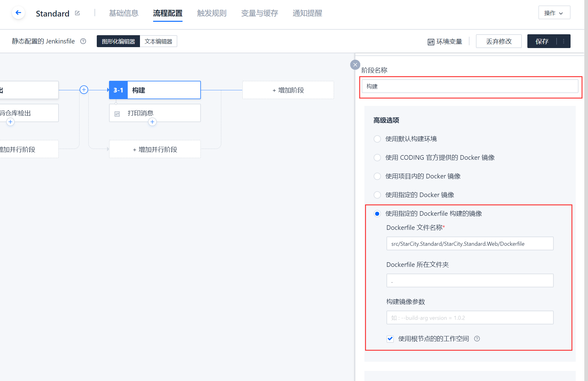Select 使用默认构建环境 radio option
588x381 pixels.
pyautogui.click(x=377, y=139)
